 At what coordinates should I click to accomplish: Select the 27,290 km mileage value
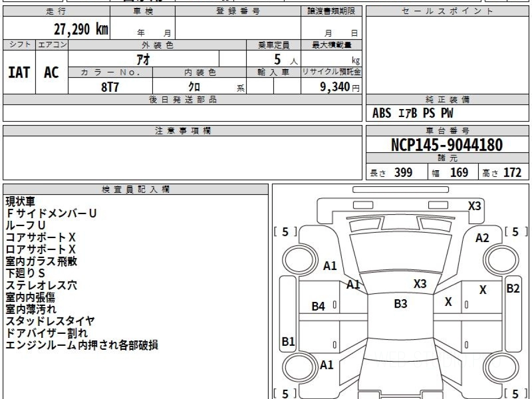point(81,29)
